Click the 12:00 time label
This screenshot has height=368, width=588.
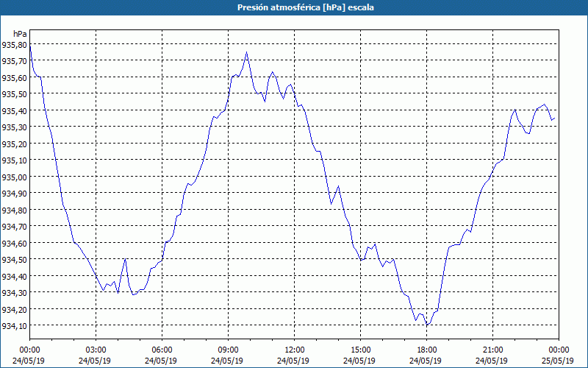coord(295,350)
